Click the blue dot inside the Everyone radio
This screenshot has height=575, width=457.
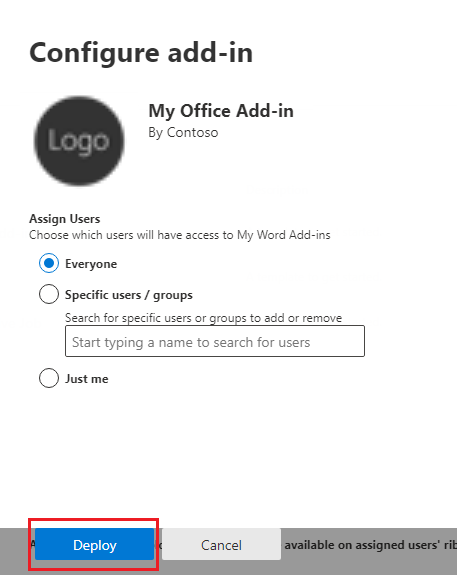(x=49, y=263)
